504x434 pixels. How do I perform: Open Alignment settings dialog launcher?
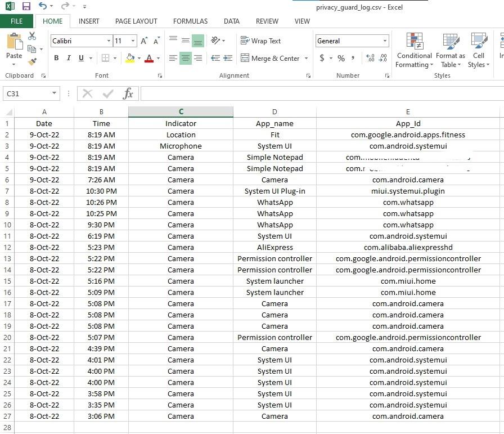[308, 75]
